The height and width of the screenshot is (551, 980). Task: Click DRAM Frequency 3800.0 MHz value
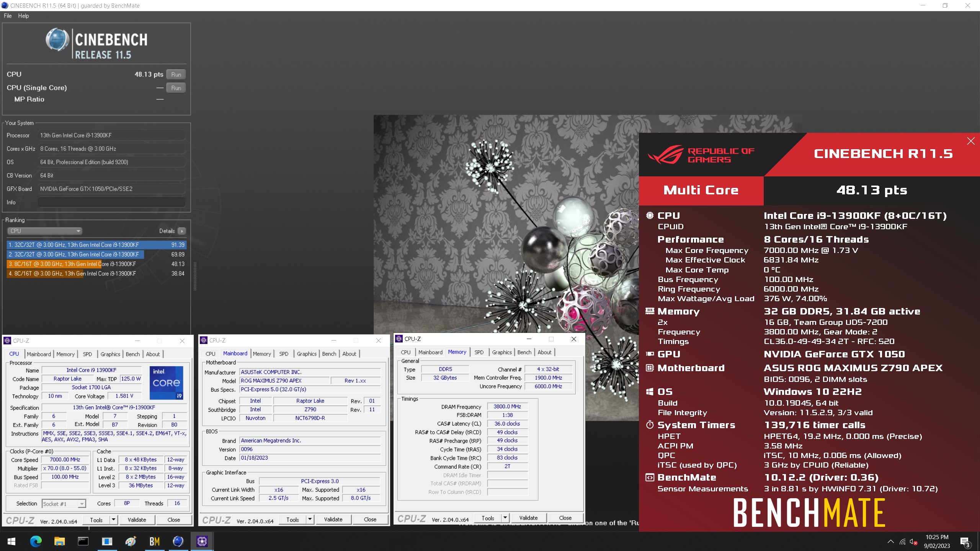[507, 406]
